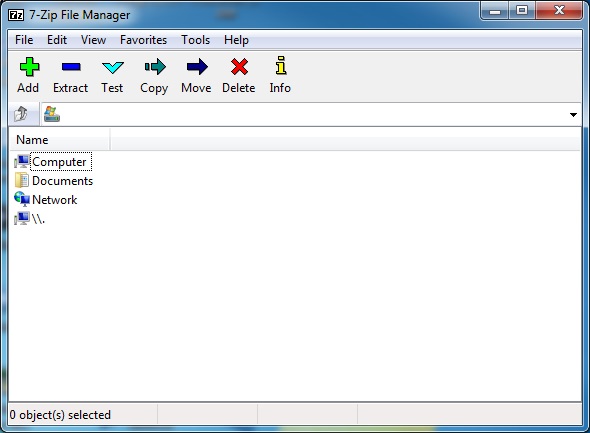Click the red Delete X icon
The height and width of the screenshot is (433, 590).
click(x=239, y=67)
